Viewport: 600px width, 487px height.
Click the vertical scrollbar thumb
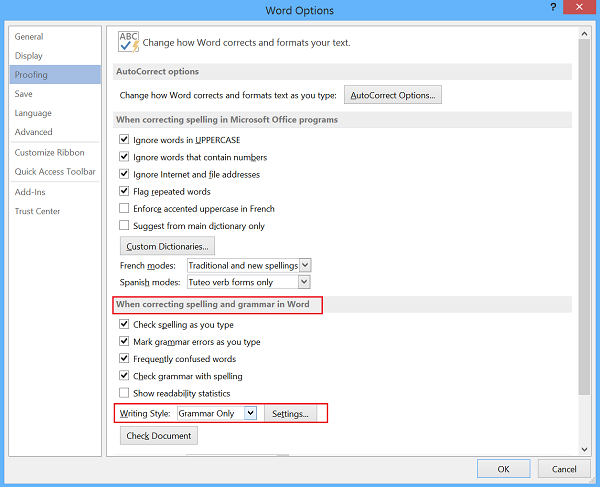[584, 217]
